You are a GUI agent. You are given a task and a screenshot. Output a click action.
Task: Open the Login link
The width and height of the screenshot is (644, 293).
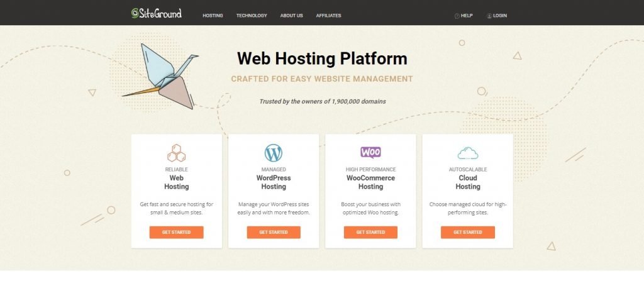pos(500,16)
